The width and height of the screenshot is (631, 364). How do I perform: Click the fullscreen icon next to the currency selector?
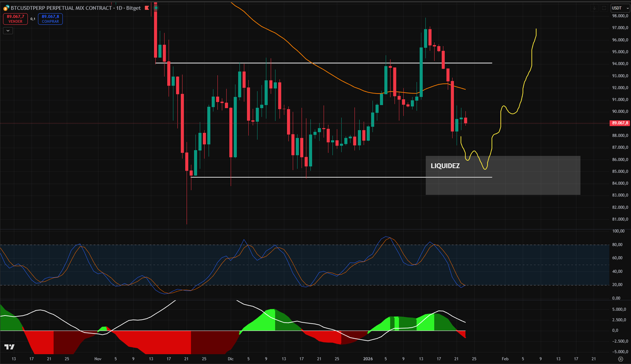(x=604, y=7)
